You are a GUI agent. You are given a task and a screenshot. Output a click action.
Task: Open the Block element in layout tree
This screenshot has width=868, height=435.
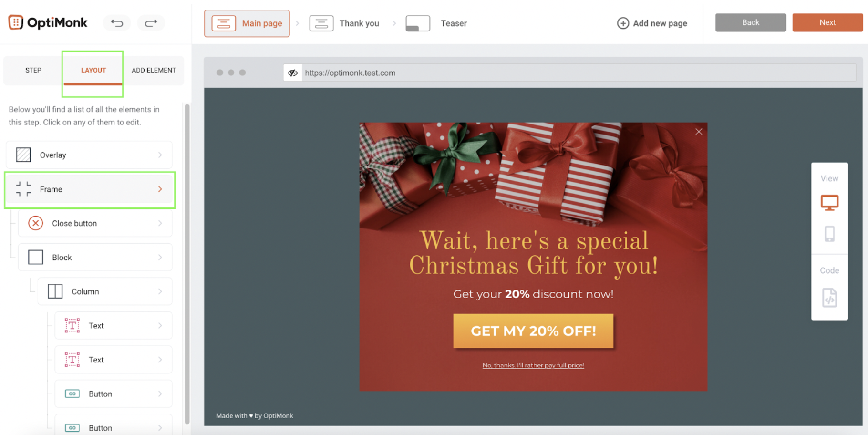(95, 258)
